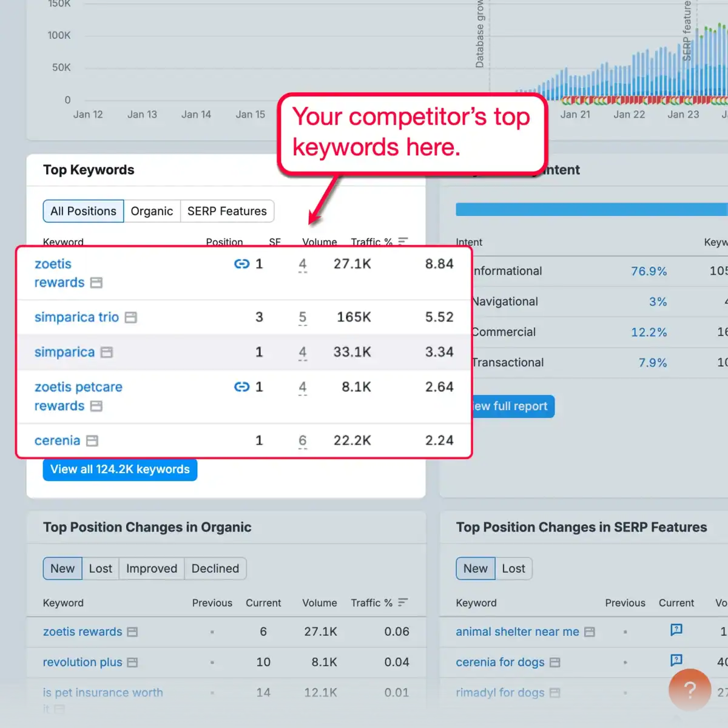
Task: Click the question-mark position icon for "animal shelter near me"
Action: point(675,631)
